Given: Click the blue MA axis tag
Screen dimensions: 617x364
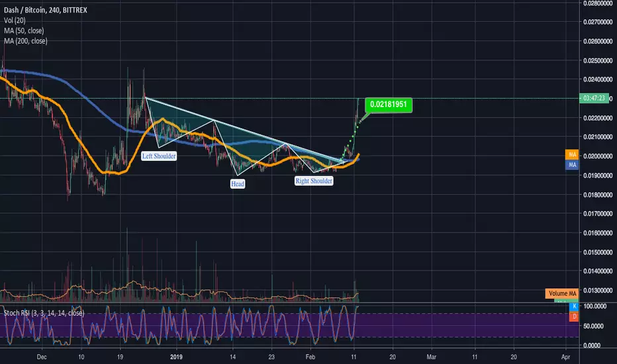Looking at the screenshot, I should click(572, 165).
